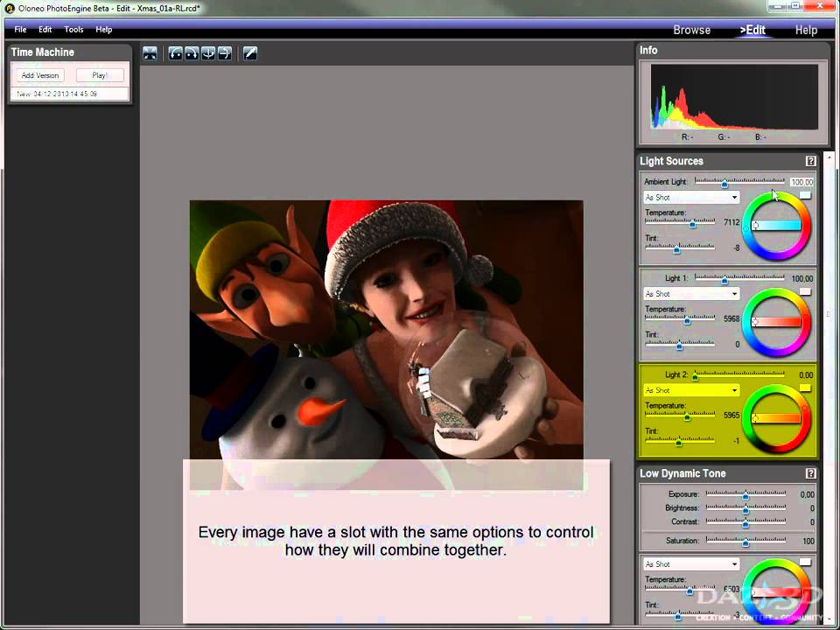Click the fit-to-screen zoom toolbar icon

point(150,53)
